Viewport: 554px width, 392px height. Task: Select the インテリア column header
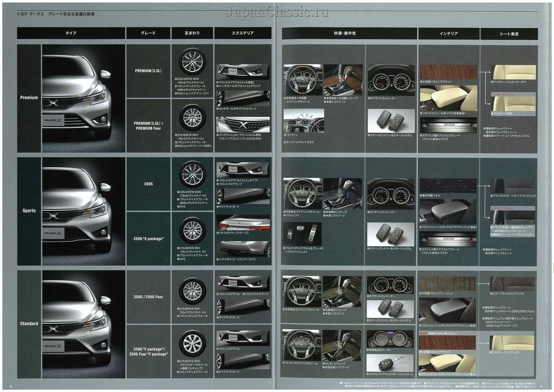pyautogui.click(x=449, y=34)
